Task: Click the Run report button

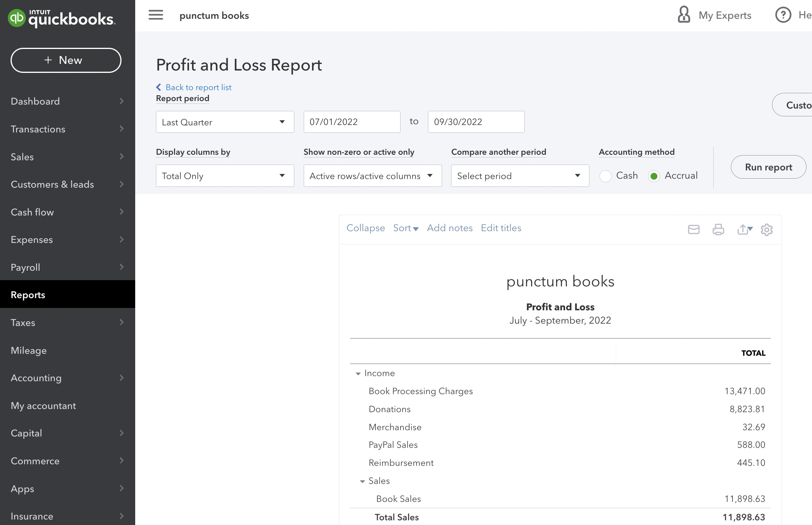Action: coord(768,167)
